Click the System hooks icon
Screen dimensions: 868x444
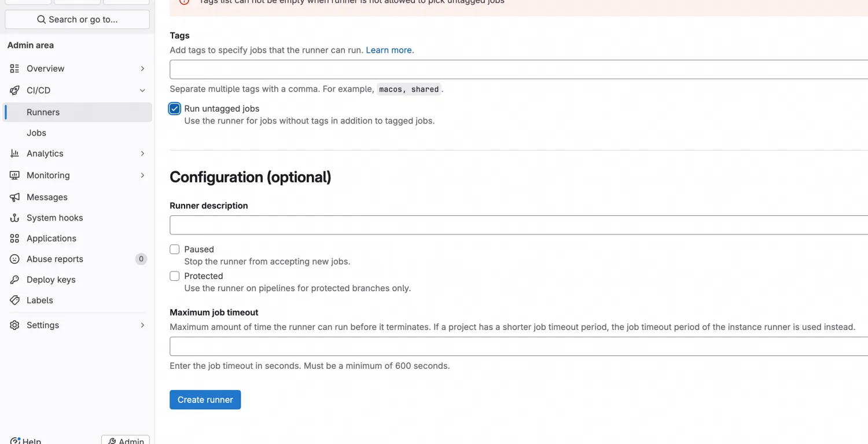pos(14,218)
